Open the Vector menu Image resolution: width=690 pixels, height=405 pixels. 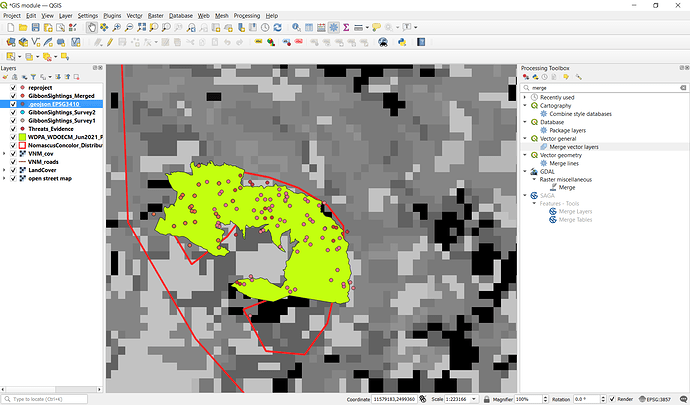tap(134, 16)
